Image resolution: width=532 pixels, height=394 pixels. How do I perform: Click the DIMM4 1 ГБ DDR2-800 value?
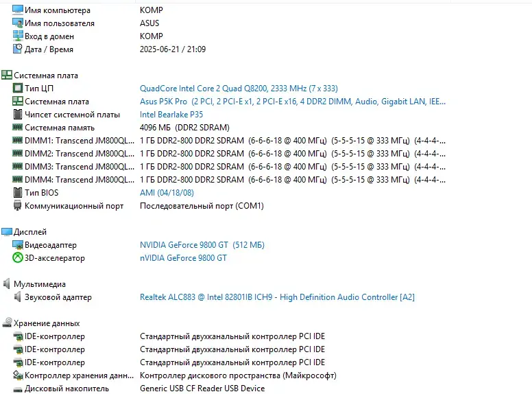293,179
